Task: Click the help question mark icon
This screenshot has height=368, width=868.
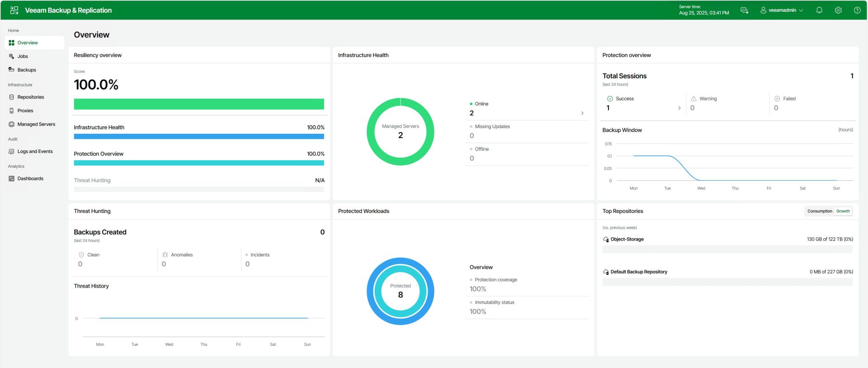Action: (857, 10)
